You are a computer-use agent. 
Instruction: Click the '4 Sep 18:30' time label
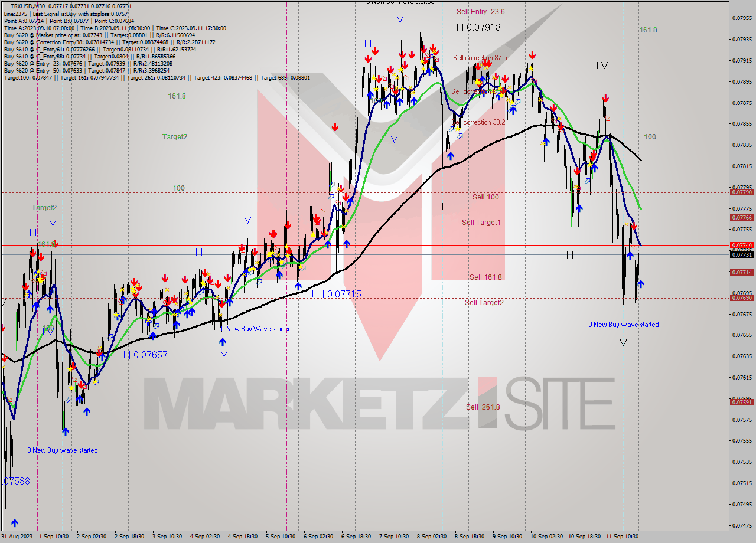243,537
